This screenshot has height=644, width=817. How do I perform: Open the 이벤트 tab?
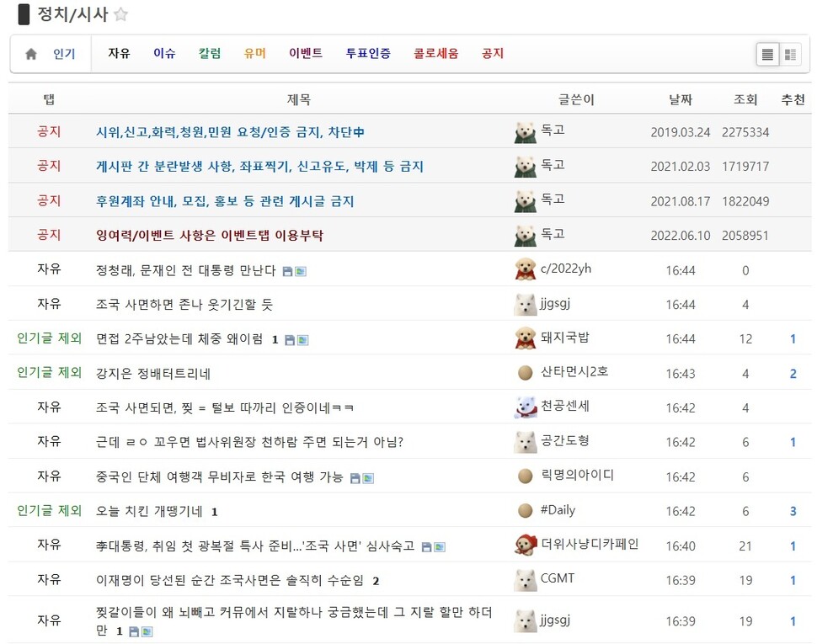point(307,51)
